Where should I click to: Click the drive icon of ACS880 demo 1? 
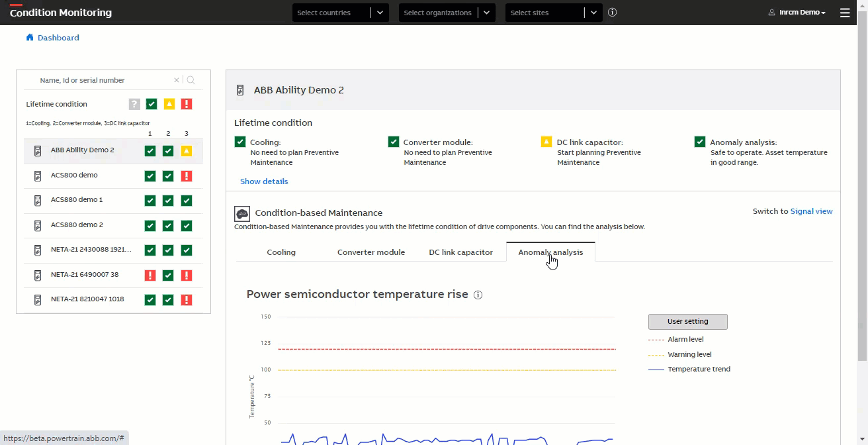pyautogui.click(x=38, y=200)
